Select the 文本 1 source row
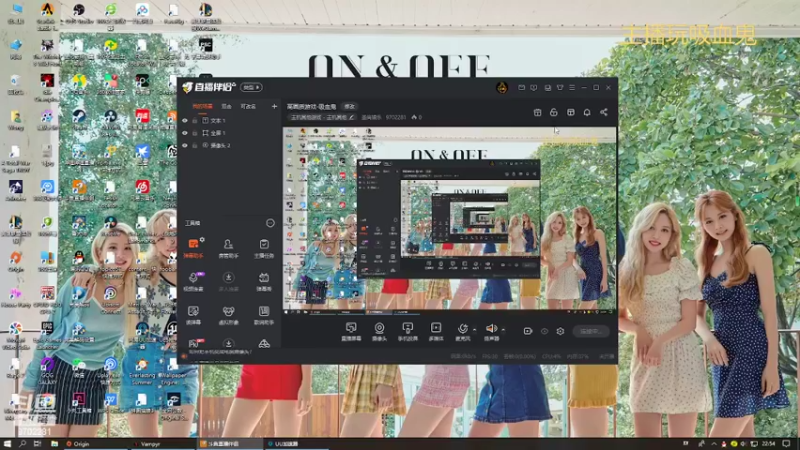This screenshot has height=450, width=800. point(230,120)
